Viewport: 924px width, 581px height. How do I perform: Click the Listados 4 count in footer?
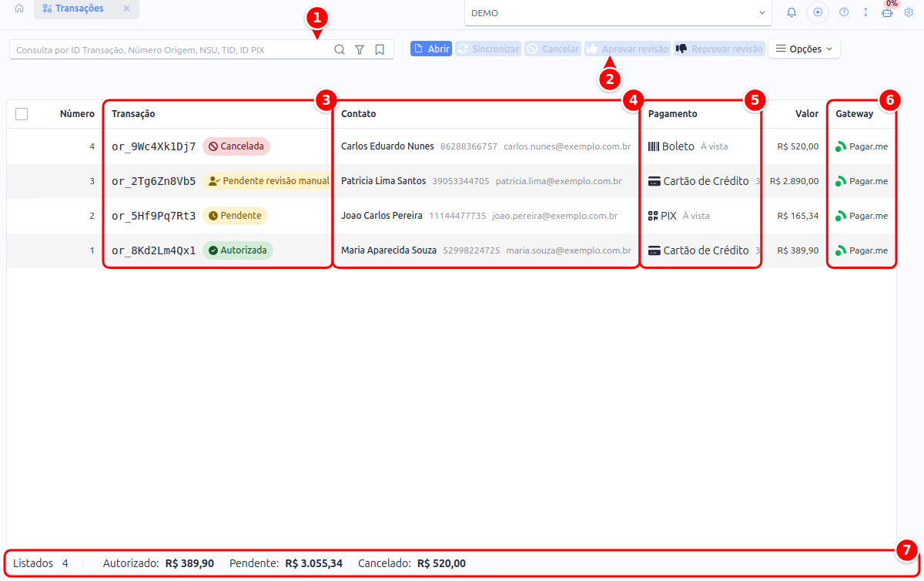41,563
